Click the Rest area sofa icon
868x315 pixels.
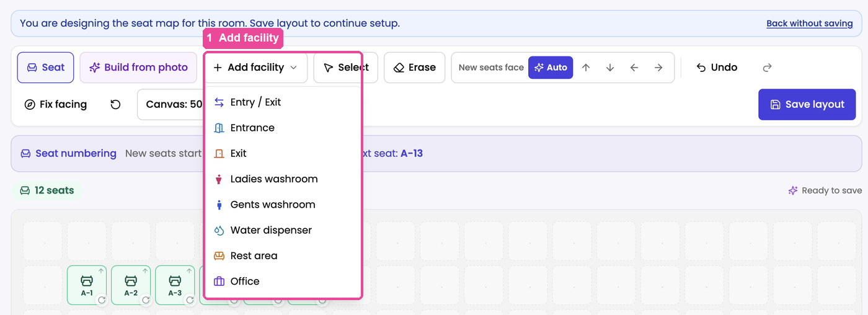click(219, 255)
